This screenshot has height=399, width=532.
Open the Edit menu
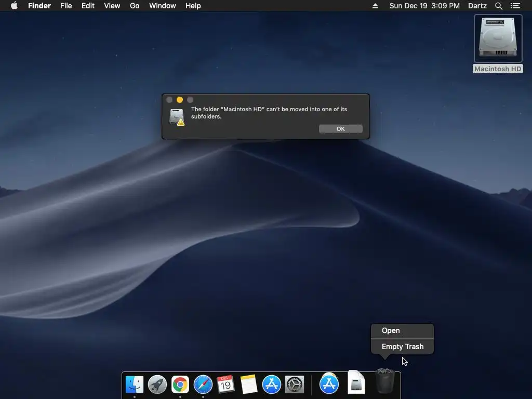click(88, 6)
